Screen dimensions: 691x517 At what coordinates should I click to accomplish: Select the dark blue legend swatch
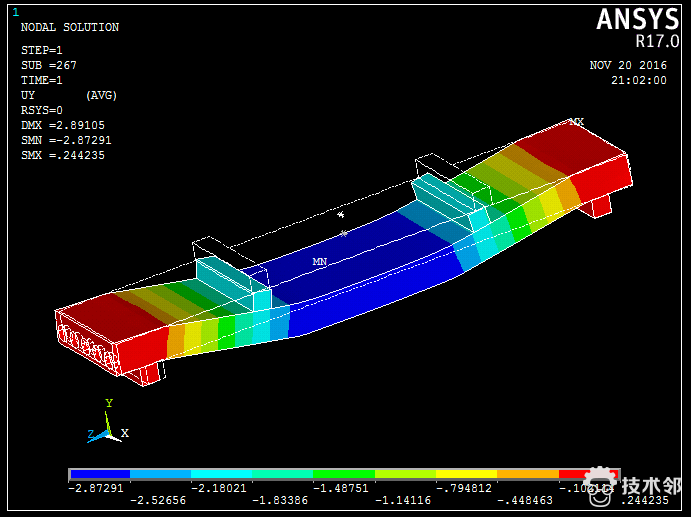point(99,474)
